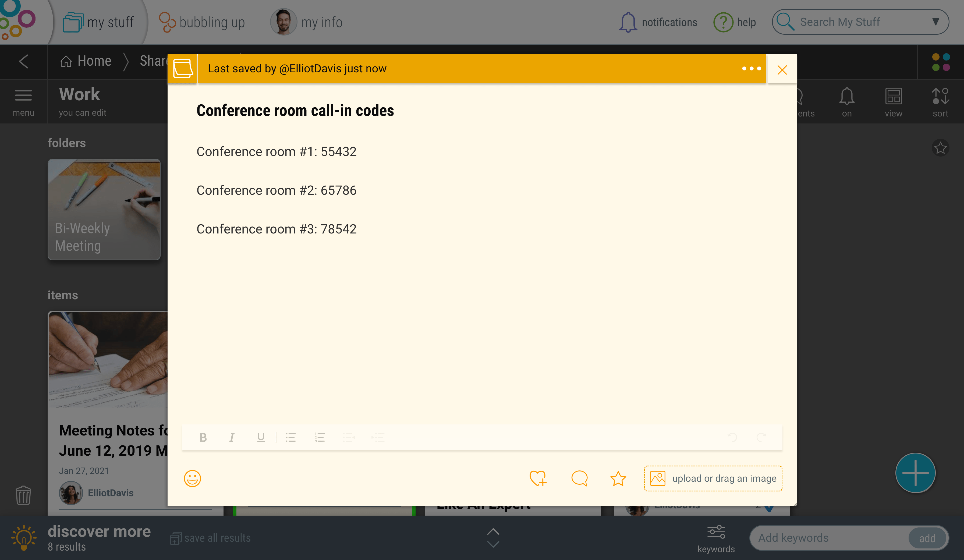Open the Meeting Notes item thumbnail
Viewport: 964px width, 560px height.
pos(108,360)
